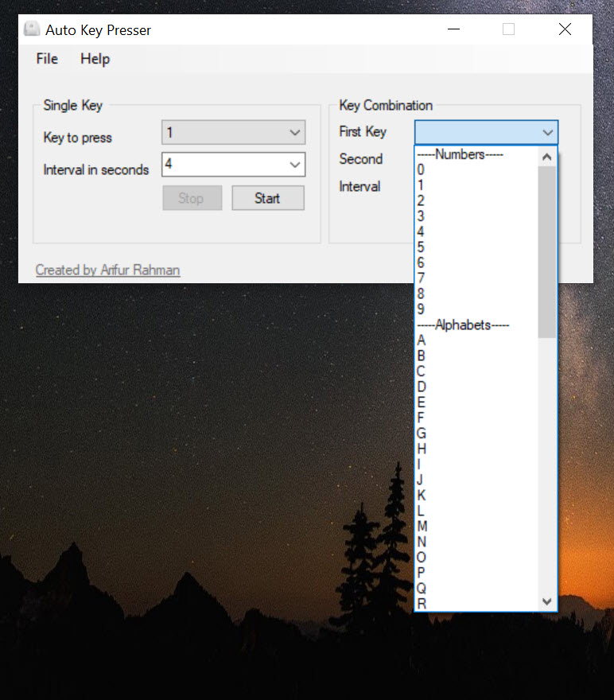The width and height of the screenshot is (614, 700).
Task: Choose letter K in the First Key list
Action: click(476, 495)
